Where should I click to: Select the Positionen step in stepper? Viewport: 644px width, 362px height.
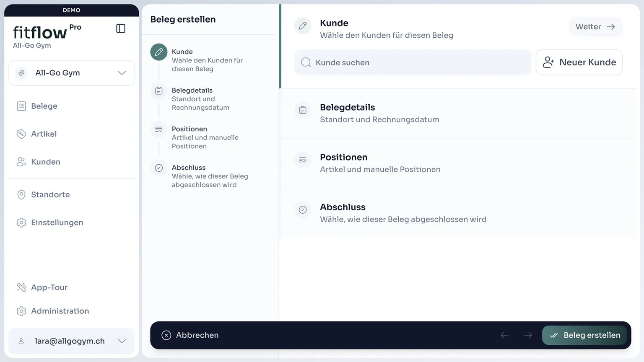tap(208, 137)
